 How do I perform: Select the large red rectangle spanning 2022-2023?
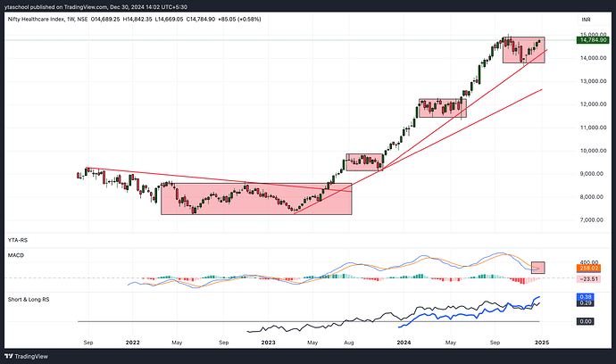tap(256, 198)
